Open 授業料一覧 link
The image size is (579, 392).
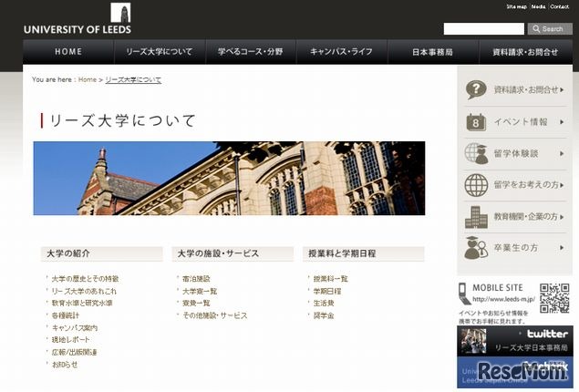(330, 279)
